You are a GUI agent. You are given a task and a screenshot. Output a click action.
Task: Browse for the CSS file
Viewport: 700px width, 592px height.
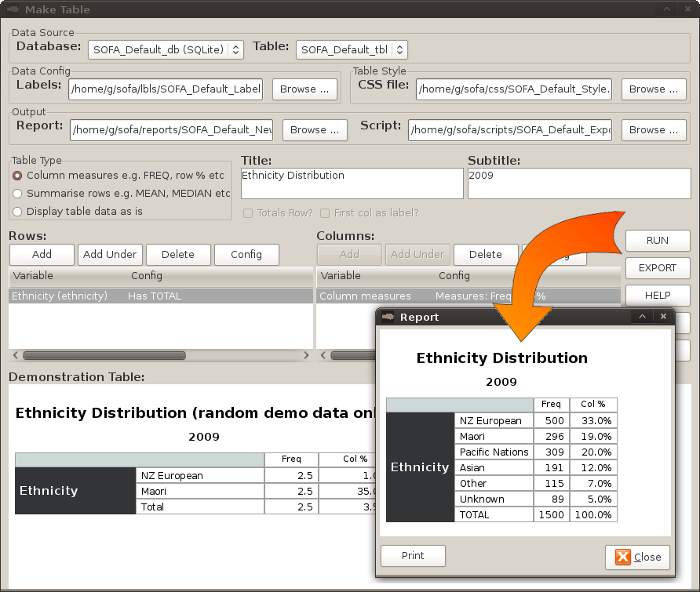click(x=654, y=89)
